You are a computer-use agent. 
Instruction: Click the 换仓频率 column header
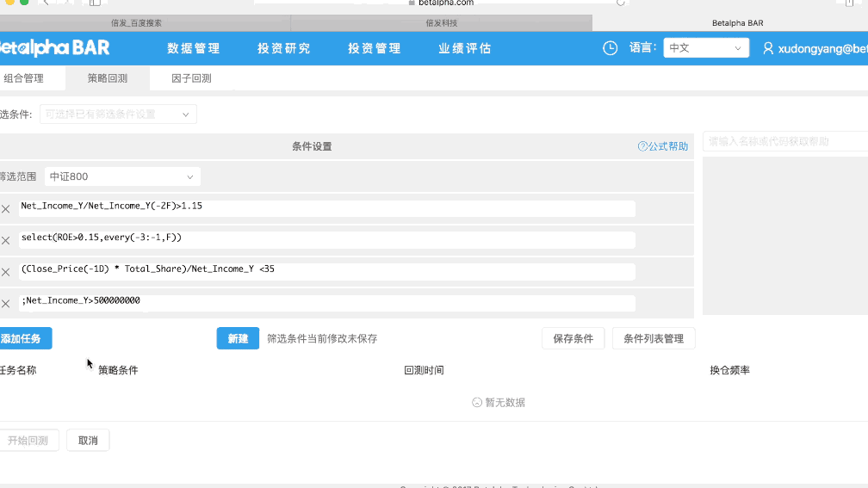(729, 370)
